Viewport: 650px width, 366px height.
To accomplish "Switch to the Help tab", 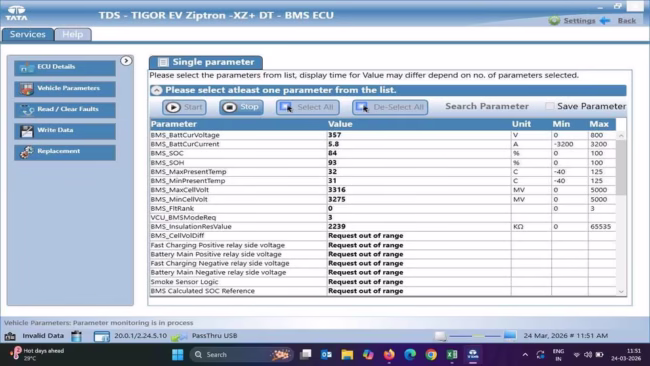I will click(73, 34).
